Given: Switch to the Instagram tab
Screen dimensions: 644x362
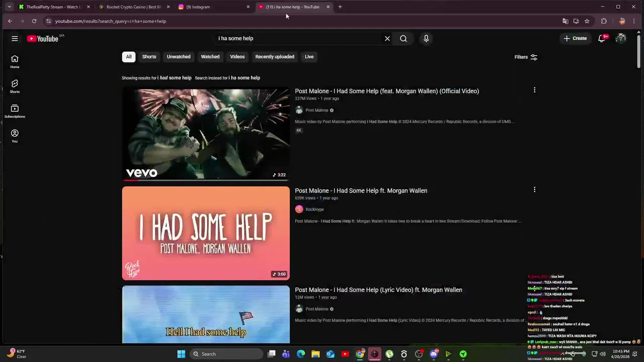Looking at the screenshot, I should click(x=214, y=7).
